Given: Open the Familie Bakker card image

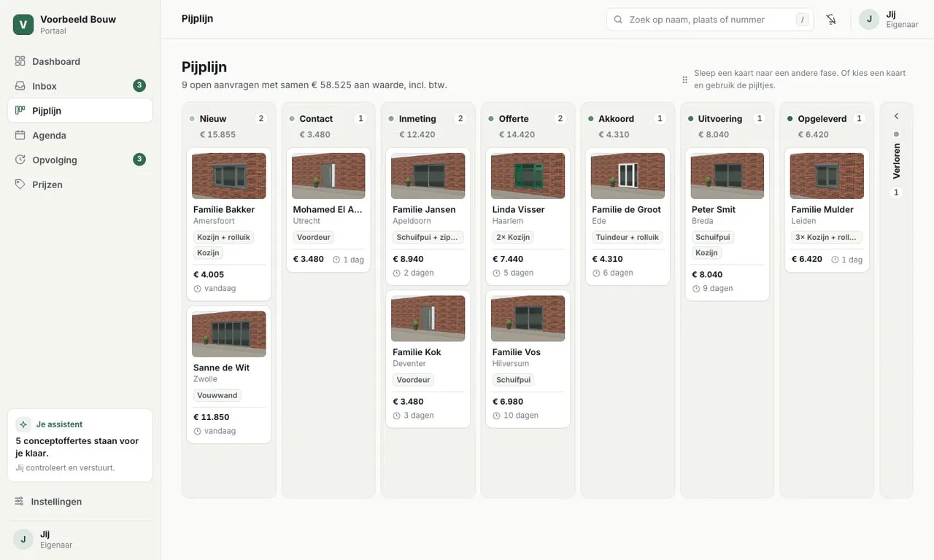Looking at the screenshot, I should pos(229,176).
